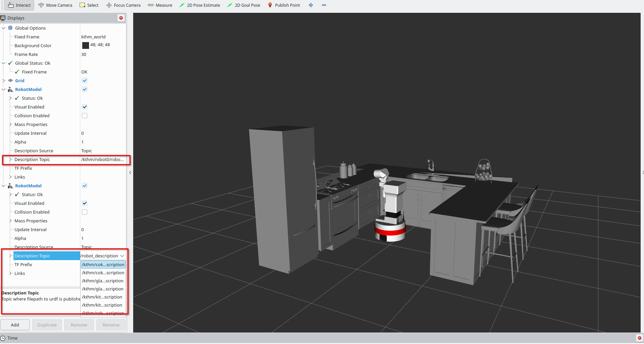Click the Global Options gear icon
644x344 pixels.
click(10, 28)
